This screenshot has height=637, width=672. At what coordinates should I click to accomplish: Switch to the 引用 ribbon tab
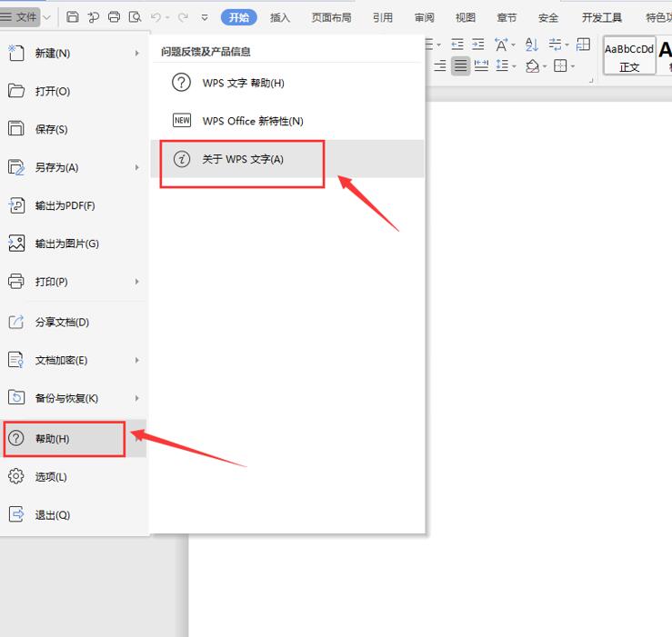[x=382, y=17]
